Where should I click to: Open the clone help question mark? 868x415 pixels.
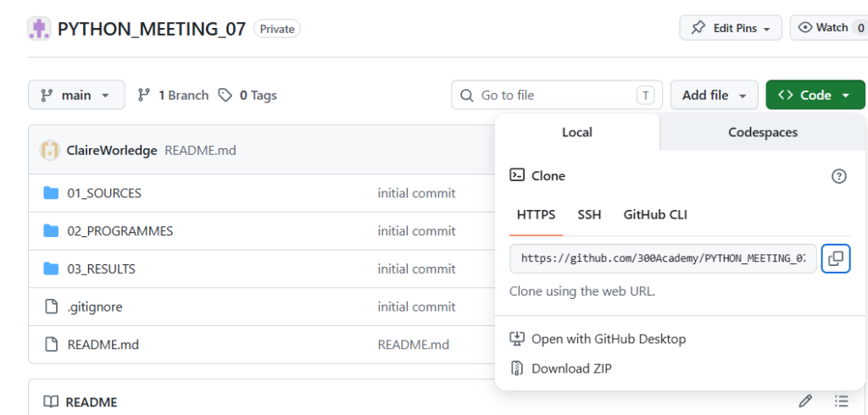(x=839, y=176)
